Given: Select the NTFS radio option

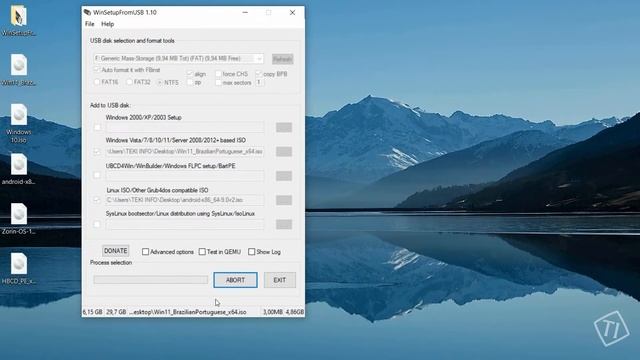Looking at the screenshot, I should click(x=160, y=82).
